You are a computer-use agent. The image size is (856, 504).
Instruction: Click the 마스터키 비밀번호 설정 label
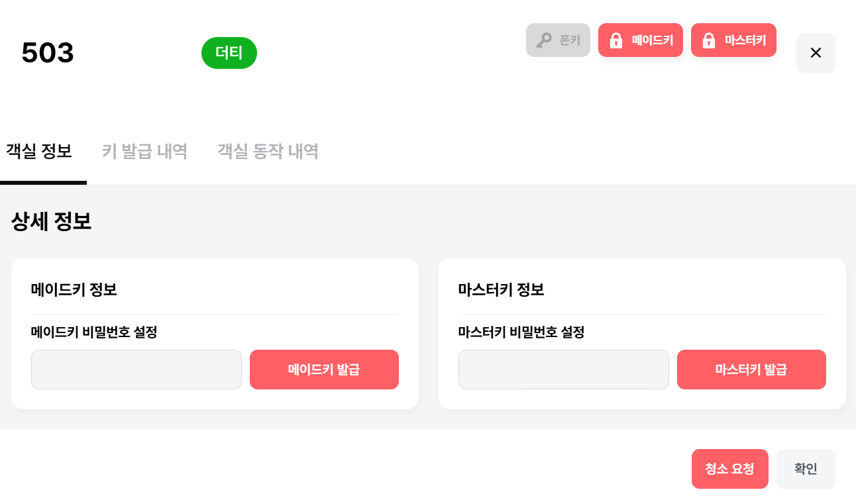pyautogui.click(x=521, y=332)
